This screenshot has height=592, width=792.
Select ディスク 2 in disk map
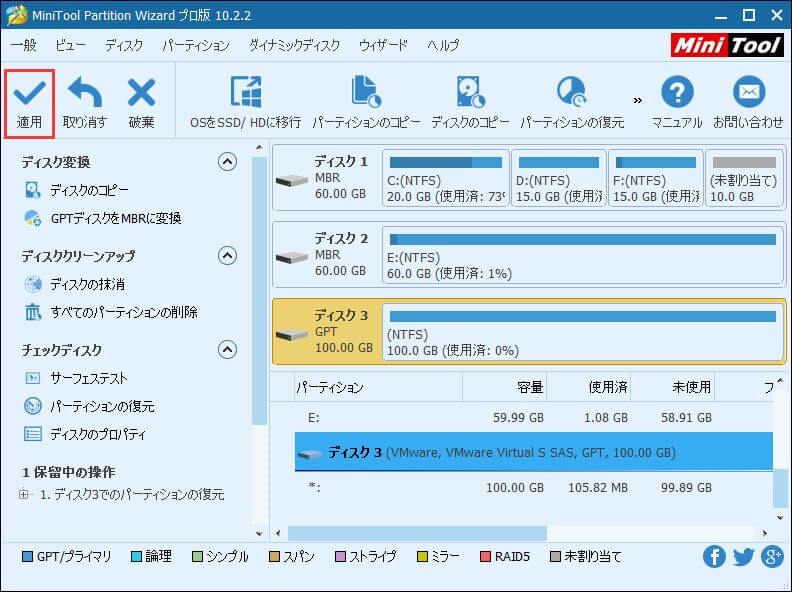(x=327, y=255)
